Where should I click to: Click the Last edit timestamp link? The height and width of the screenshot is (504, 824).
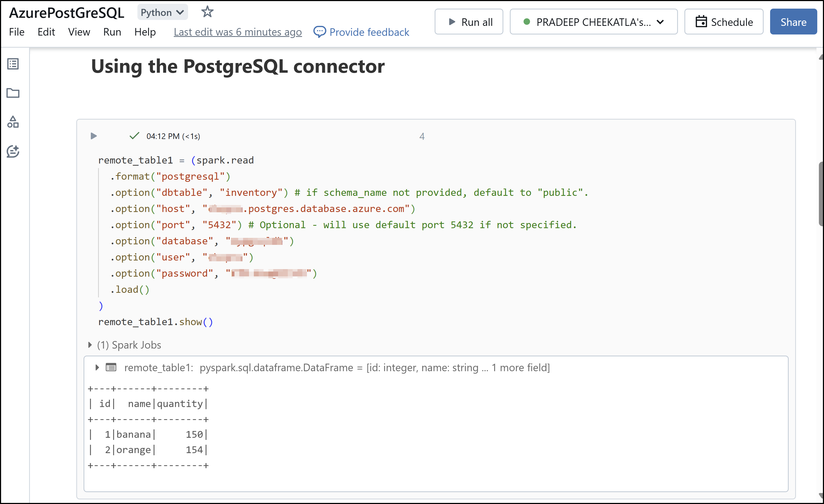pyautogui.click(x=238, y=32)
